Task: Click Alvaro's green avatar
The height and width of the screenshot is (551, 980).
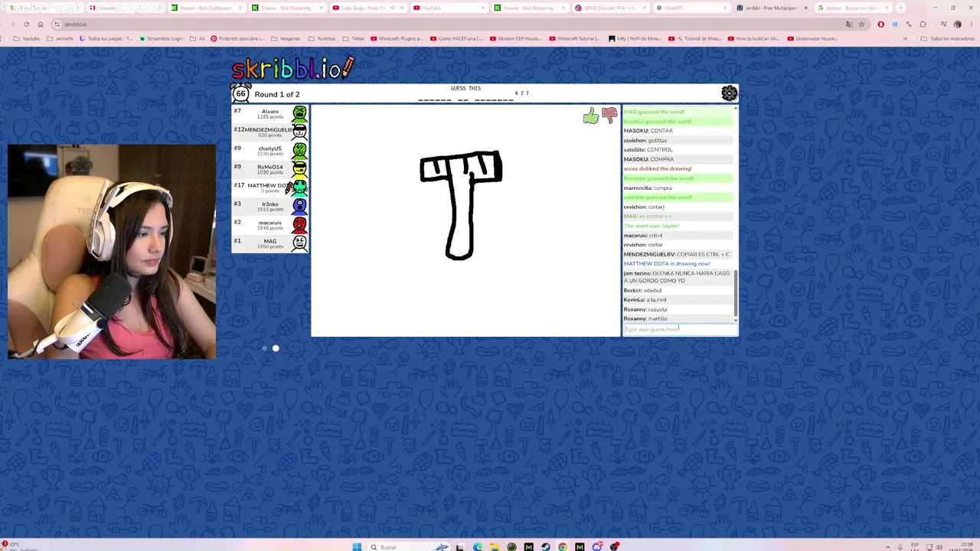Action: pos(299,114)
